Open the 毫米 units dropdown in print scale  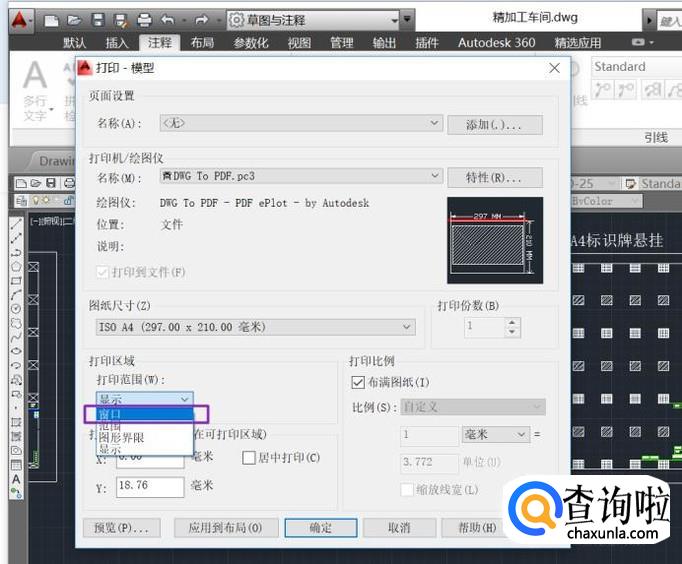(496, 434)
